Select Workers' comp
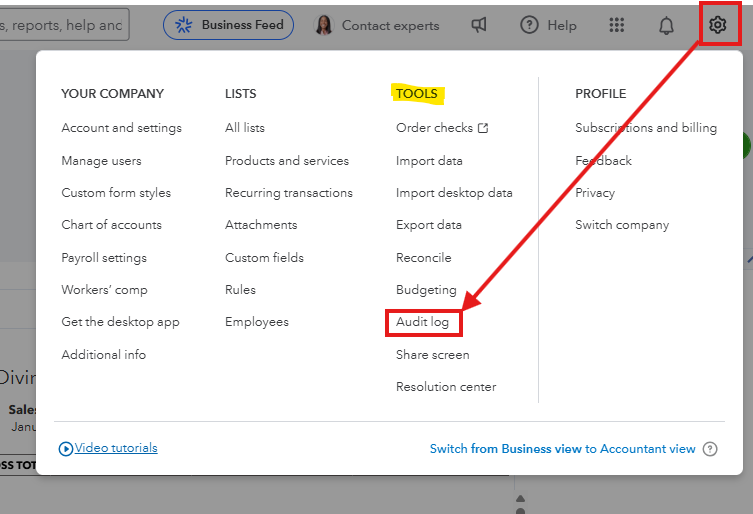753x514 pixels. point(105,290)
